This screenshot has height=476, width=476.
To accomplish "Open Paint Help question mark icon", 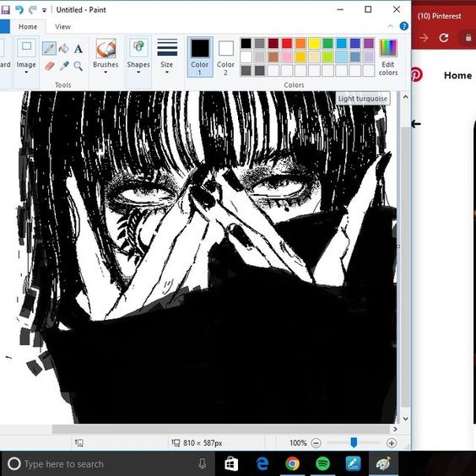I will click(x=403, y=26).
